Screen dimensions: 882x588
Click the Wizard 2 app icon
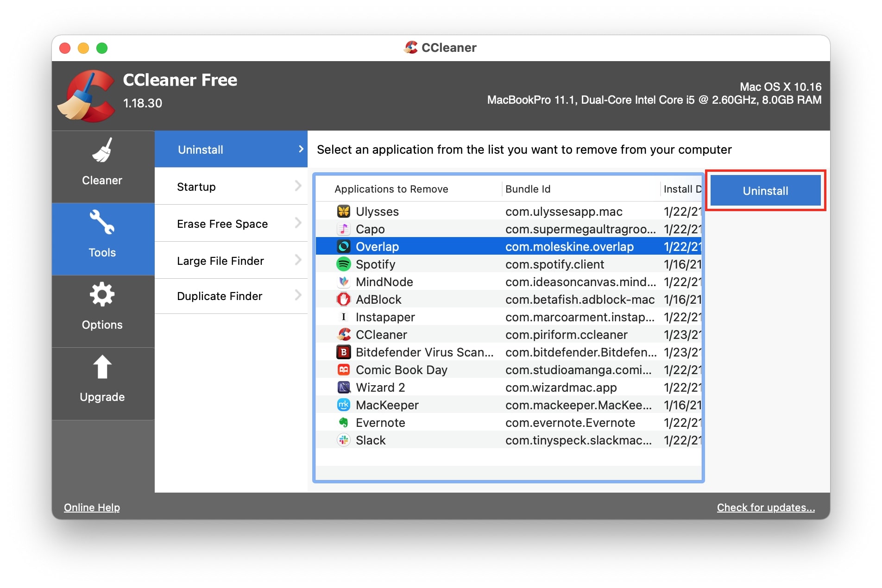343,388
